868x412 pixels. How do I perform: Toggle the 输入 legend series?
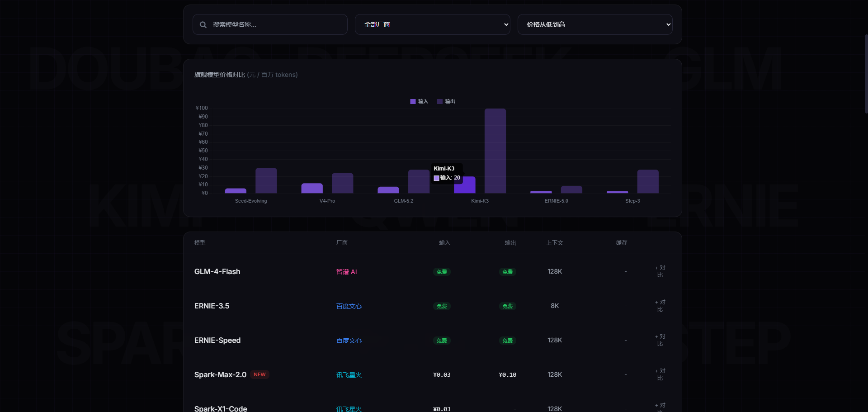click(x=419, y=101)
